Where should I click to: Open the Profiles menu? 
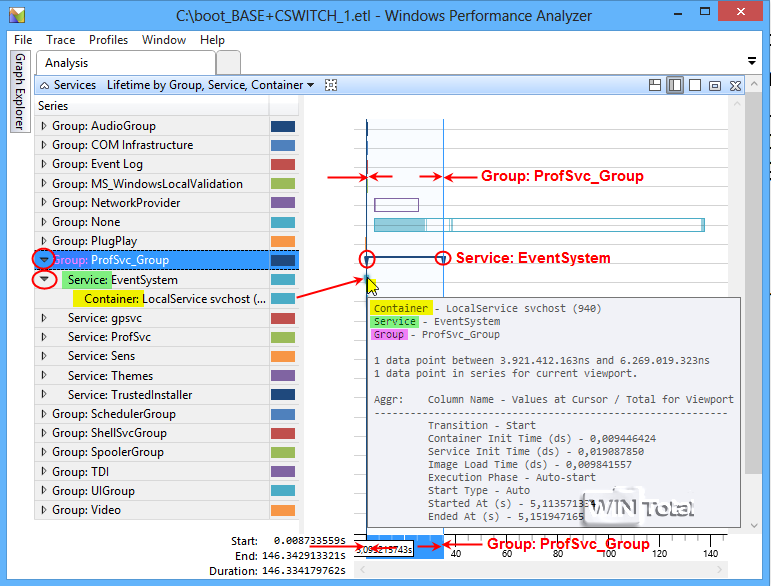point(108,40)
